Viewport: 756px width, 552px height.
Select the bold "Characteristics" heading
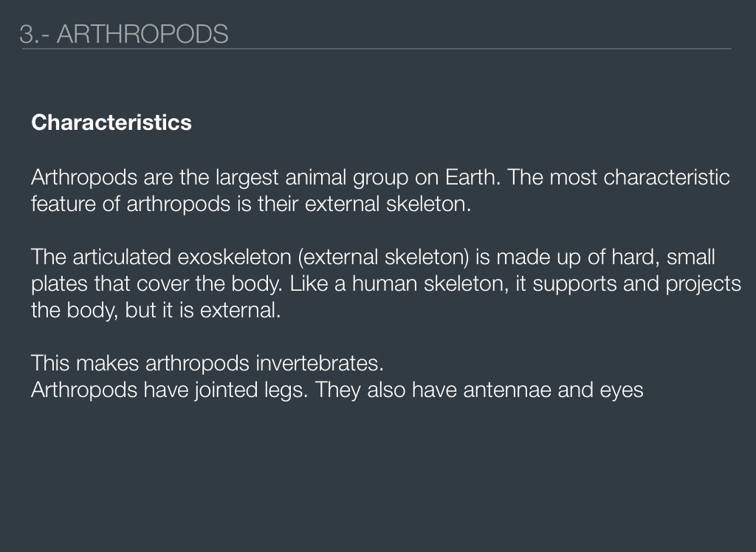coord(111,123)
